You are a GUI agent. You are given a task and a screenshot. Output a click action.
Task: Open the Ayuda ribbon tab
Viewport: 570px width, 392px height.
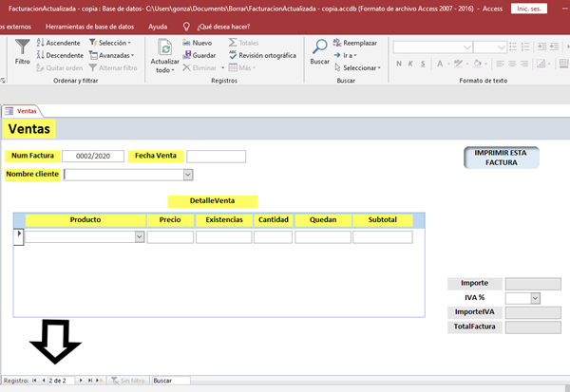tap(159, 27)
